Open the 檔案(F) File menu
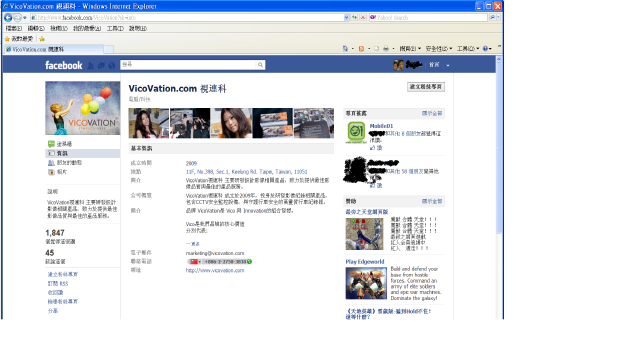The height and width of the screenshot is (360, 640). pos(13,28)
